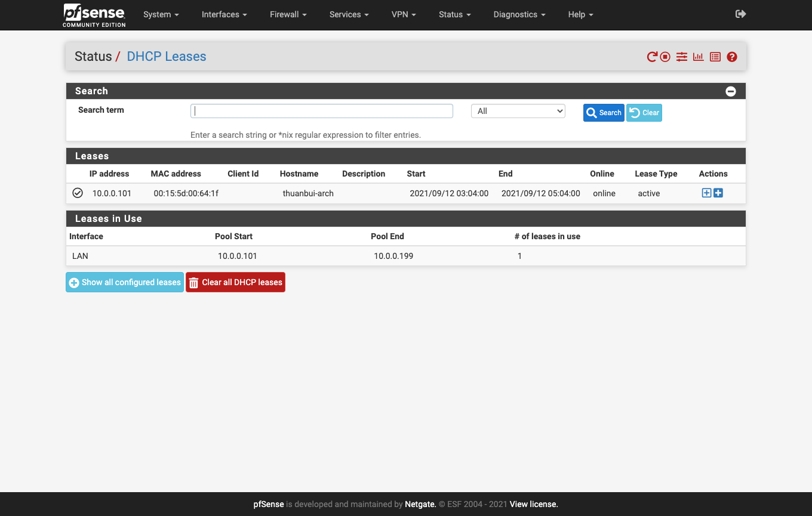Screen dimensions: 812x516
Task: Open the Status menu
Action: pos(455,14)
